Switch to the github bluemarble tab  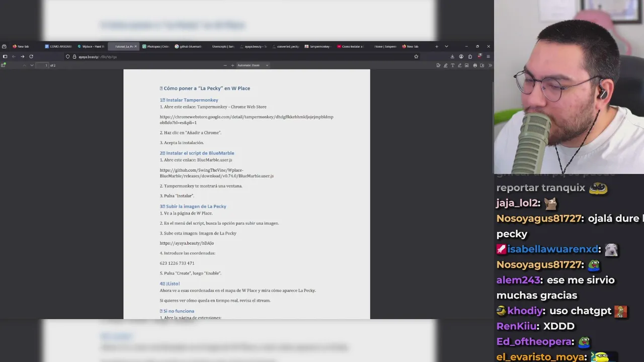[188, 46]
